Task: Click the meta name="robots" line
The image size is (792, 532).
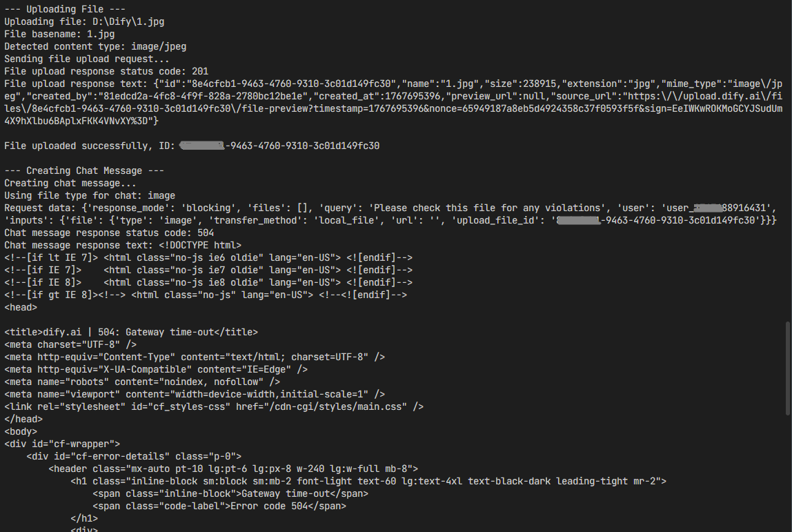Action: point(142,382)
